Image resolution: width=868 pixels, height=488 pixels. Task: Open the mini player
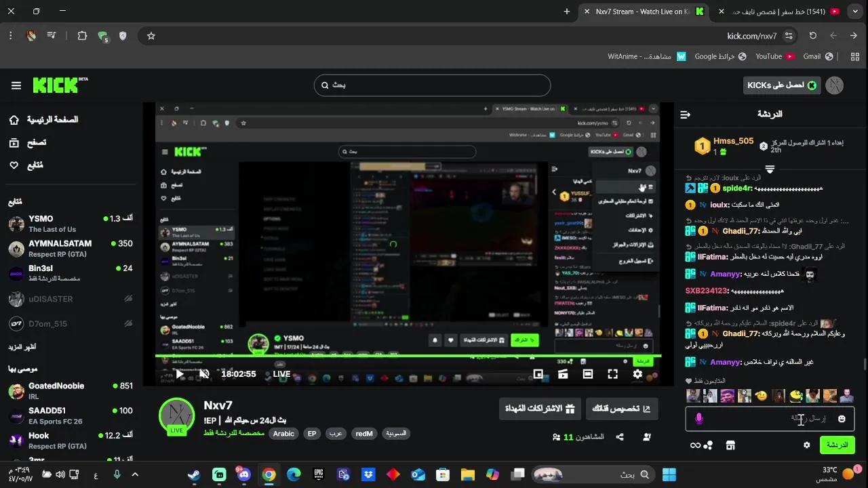tap(538, 374)
